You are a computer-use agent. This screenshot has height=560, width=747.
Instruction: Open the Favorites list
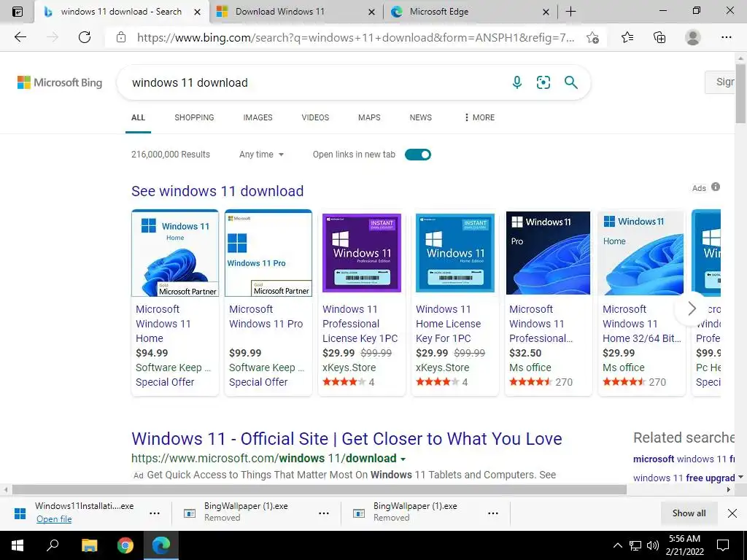click(627, 37)
